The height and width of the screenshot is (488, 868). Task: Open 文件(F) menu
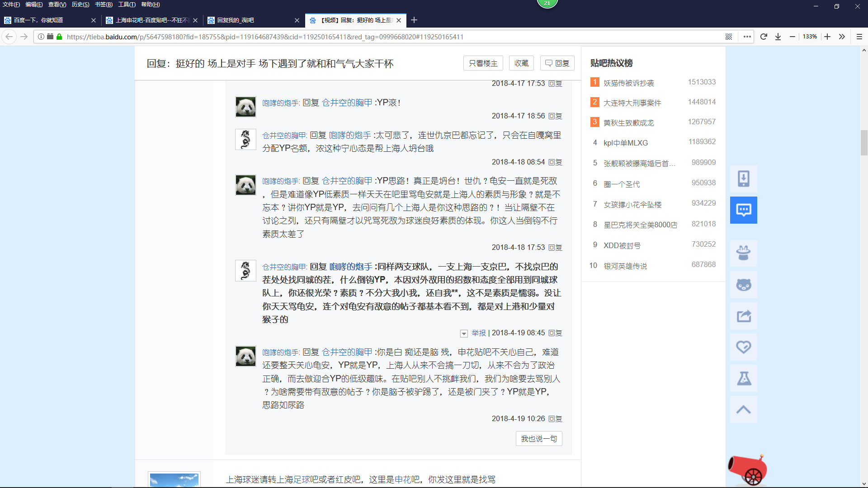[x=11, y=5]
